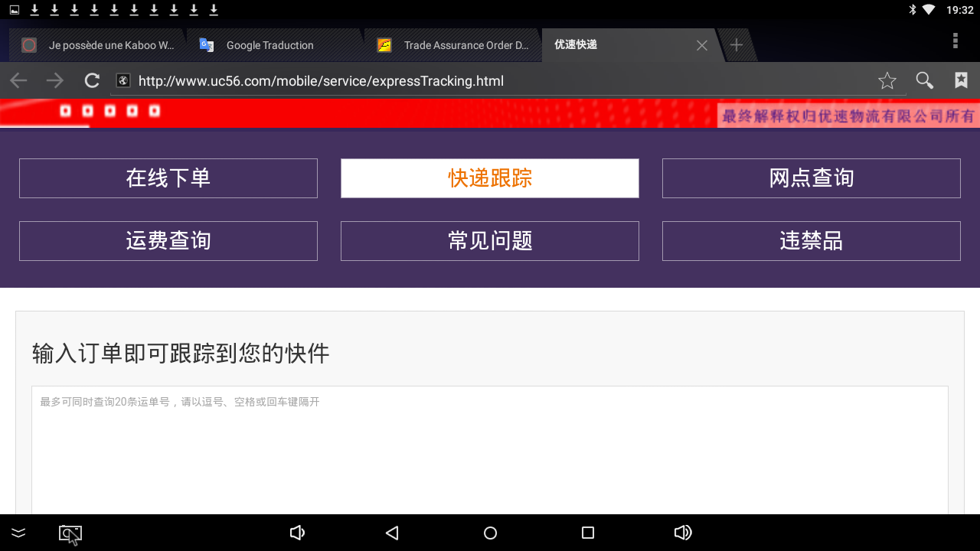The height and width of the screenshot is (551, 980).
Task: Switch to the Trade Assurance Order tab
Action: pyautogui.click(x=452, y=45)
